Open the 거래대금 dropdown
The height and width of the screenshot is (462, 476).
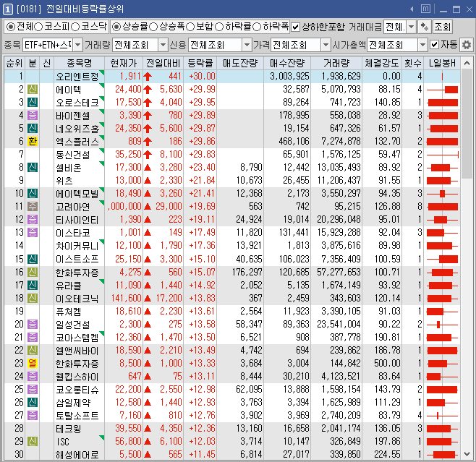411,27
